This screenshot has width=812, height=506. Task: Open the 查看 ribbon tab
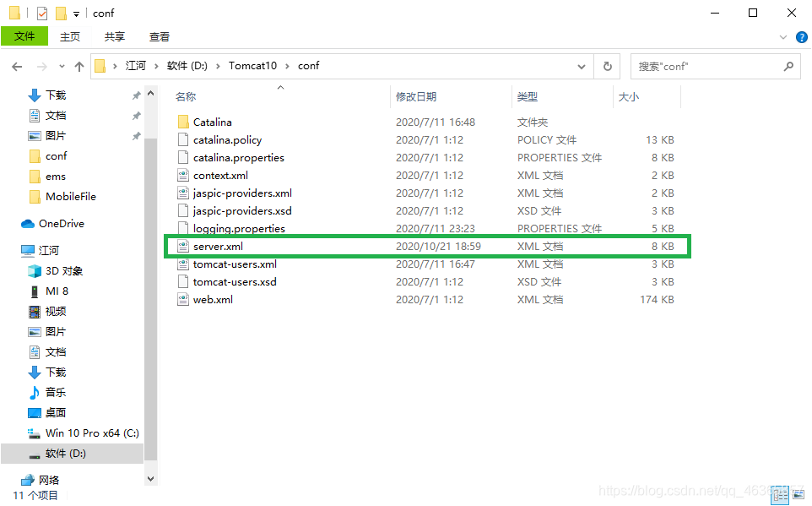coord(159,37)
